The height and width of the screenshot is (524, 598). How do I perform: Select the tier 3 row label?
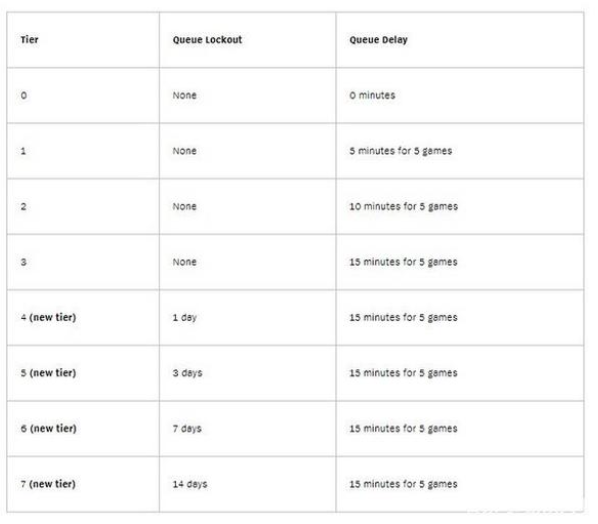tap(83, 262)
